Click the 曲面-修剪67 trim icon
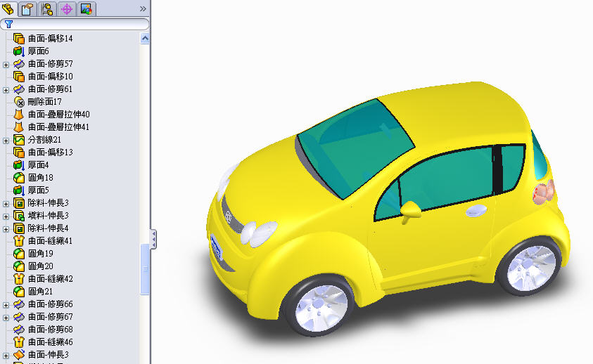The width and height of the screenshot is (593, 364). coord(19,317)
